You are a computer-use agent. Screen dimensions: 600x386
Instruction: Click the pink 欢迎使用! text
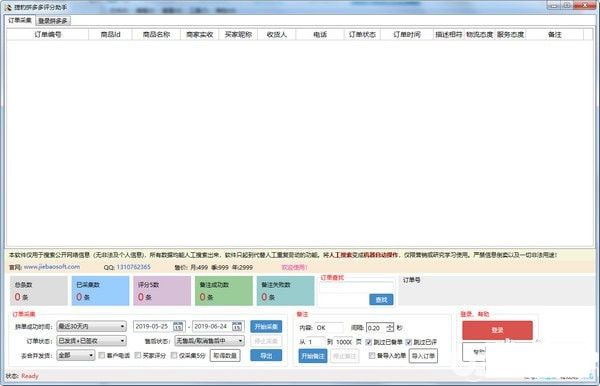tap(295, 267)
